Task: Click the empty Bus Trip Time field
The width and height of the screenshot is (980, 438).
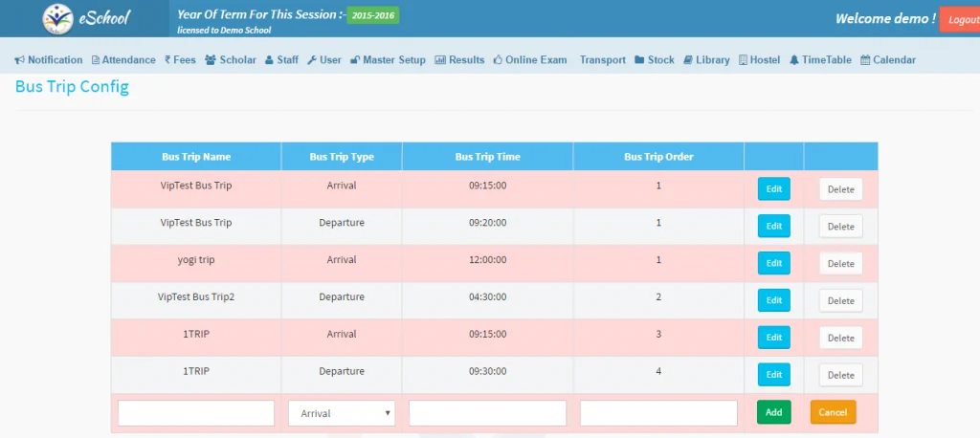Action: (x=487, y=413)
